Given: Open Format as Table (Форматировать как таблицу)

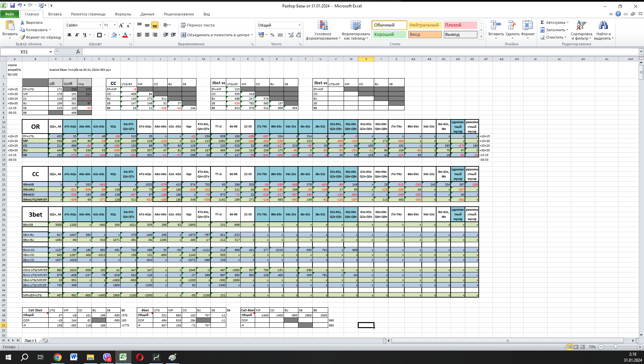Looking at the screenshot, I should (356, 30).
